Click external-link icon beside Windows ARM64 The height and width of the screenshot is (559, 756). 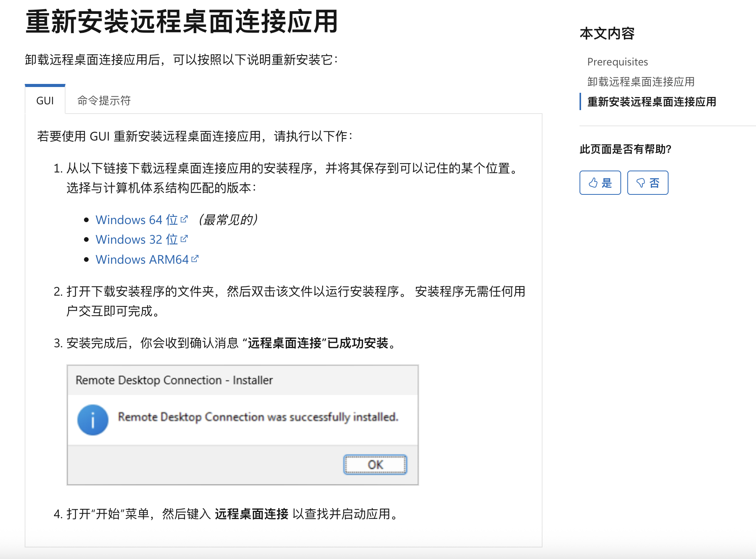pyautogui.click(x=195, y=259)
